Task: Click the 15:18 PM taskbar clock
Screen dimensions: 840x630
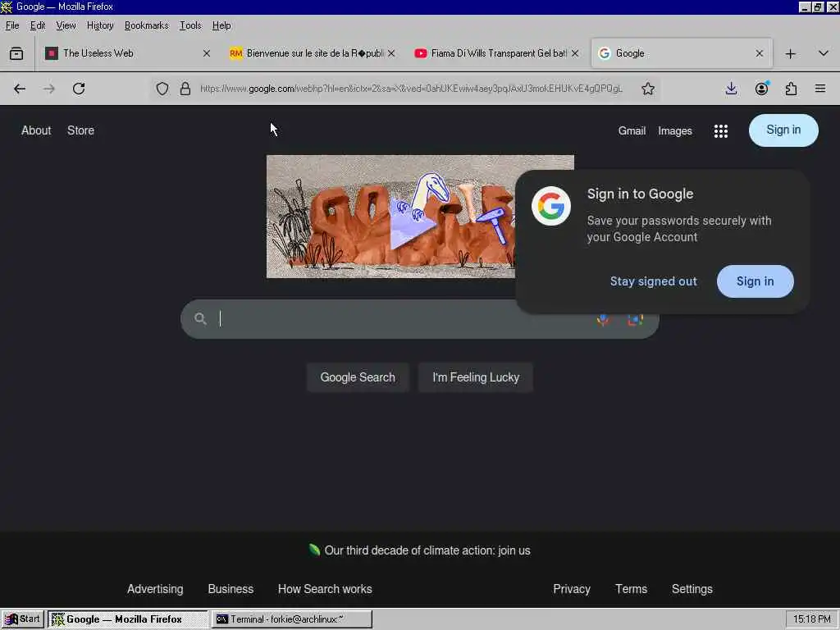Action: (x=811, y=619)
